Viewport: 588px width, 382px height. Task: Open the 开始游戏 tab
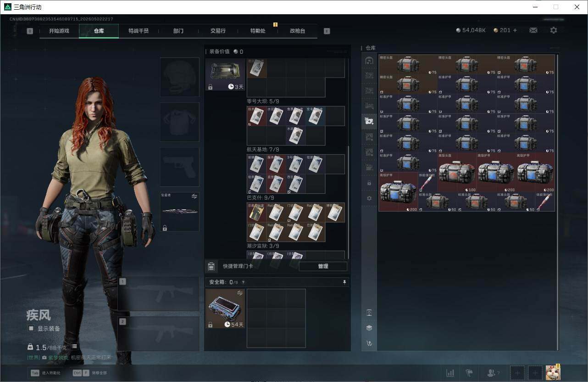click(x=59, y=31)
